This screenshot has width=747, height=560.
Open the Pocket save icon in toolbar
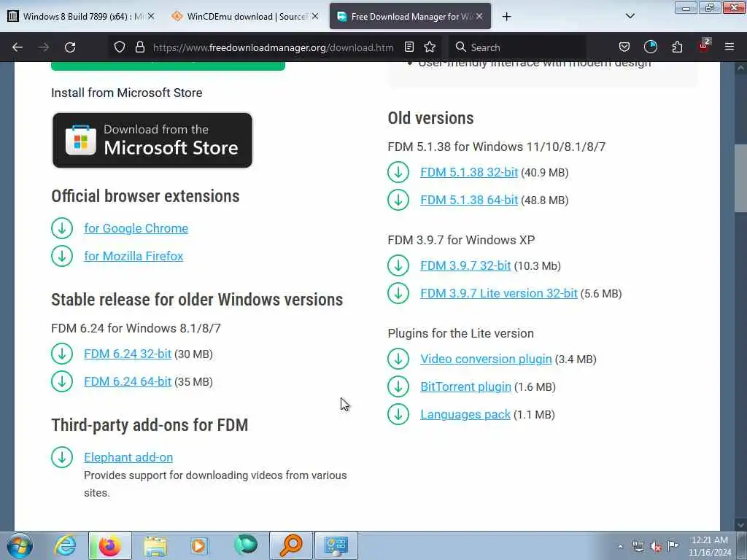[624, 47]
